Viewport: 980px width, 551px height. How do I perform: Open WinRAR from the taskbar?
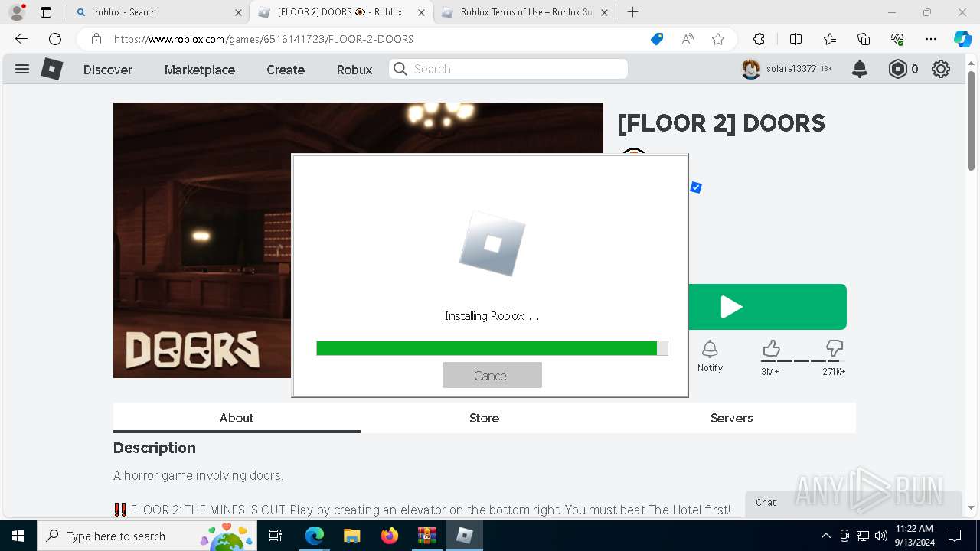[x=426, y=536]
